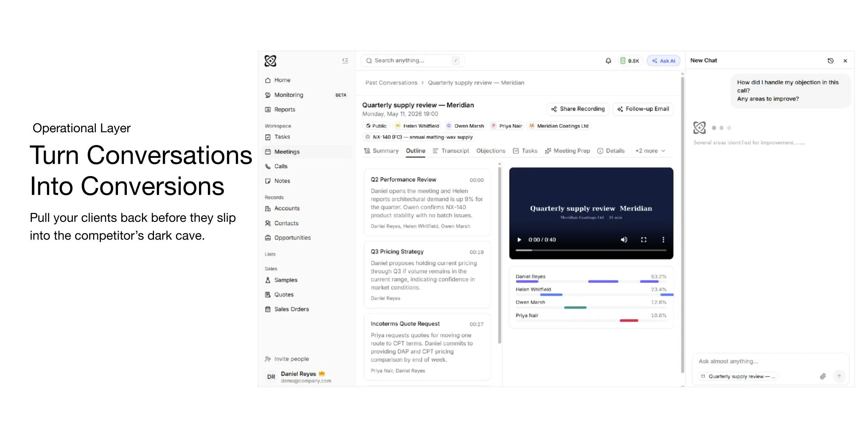The image size is (868, 439).
Task: Click the Ask AI button
Action: [x=664, y=61]
